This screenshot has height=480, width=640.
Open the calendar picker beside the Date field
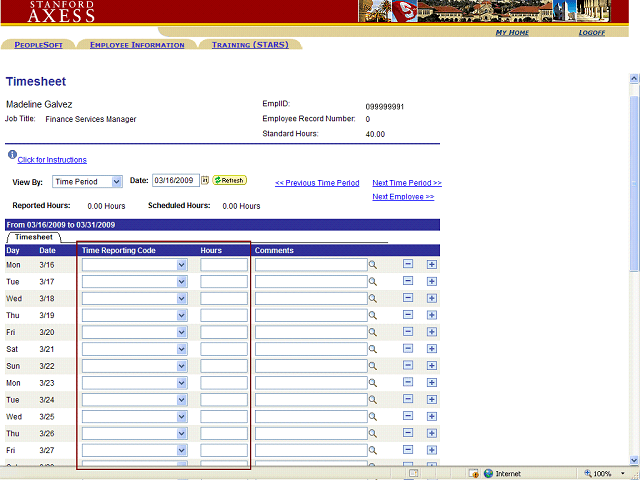pyautogui.click(x=205, y=181)
